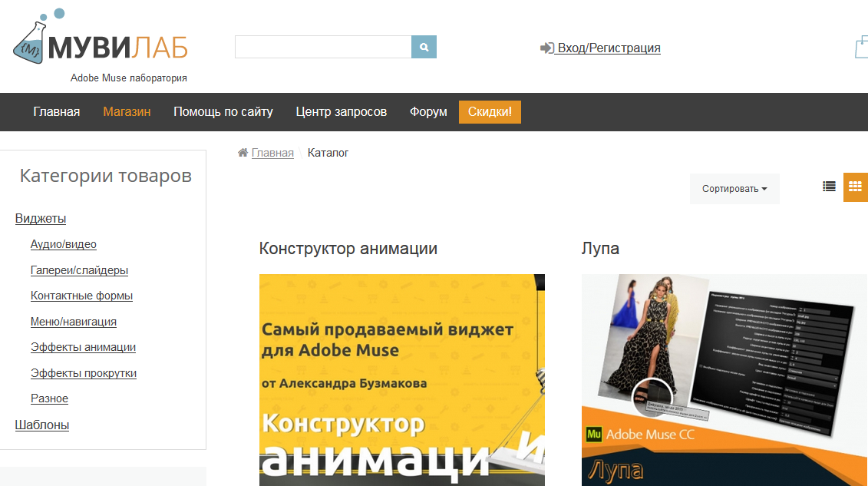
Task: Click the login arrow icon
Action: click(546, 48)
